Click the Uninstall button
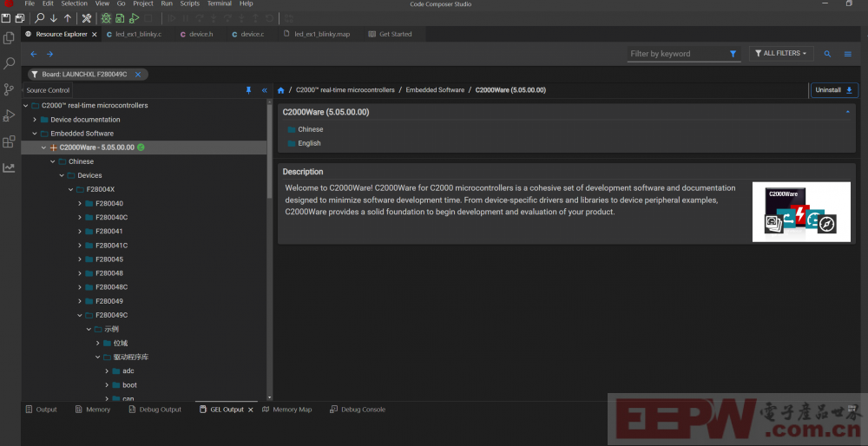 (x=834, y=90)
